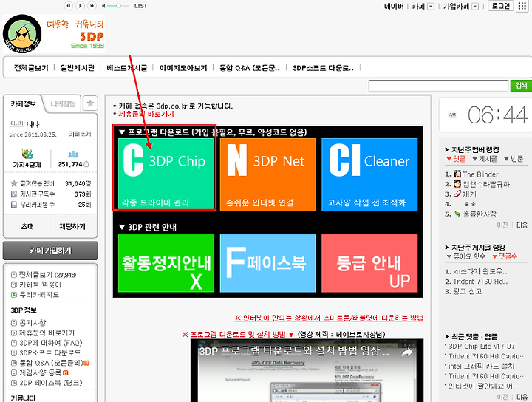Click the red 제휴문의 바로가기 link
Screen dimensions: 532x402
tap(146, 114)
